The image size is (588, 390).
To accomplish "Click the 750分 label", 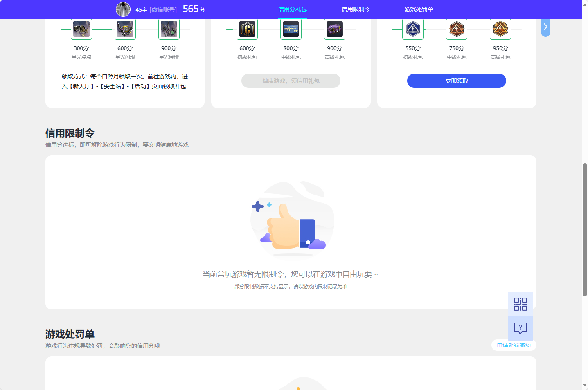I will pos(457,48).
